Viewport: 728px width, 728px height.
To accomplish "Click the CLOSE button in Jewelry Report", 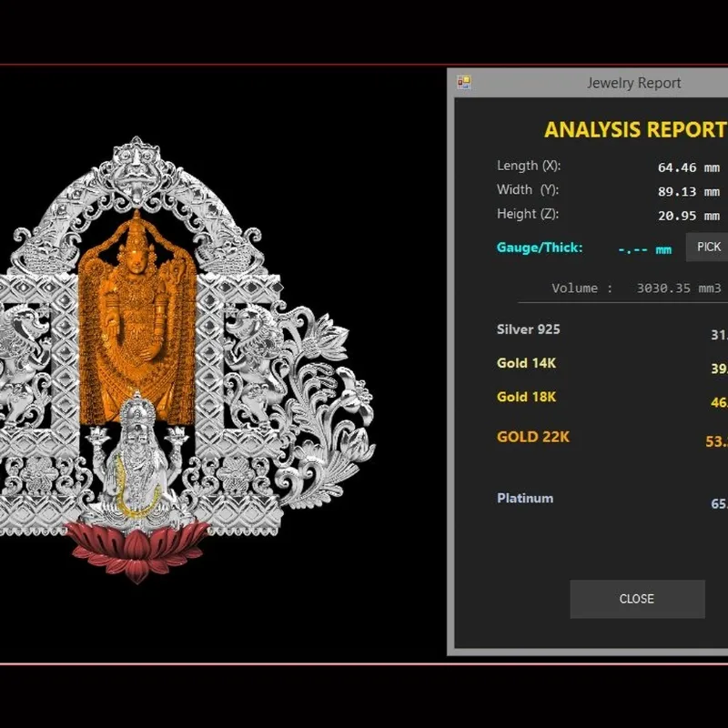I will click(637, 599).
